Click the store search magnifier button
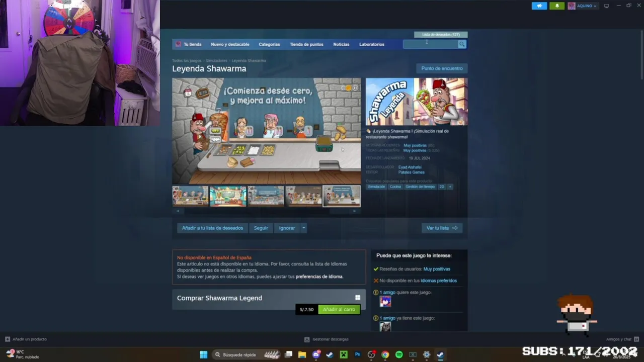Viewport: 644px width, 362px height. [x=462, y=44]
